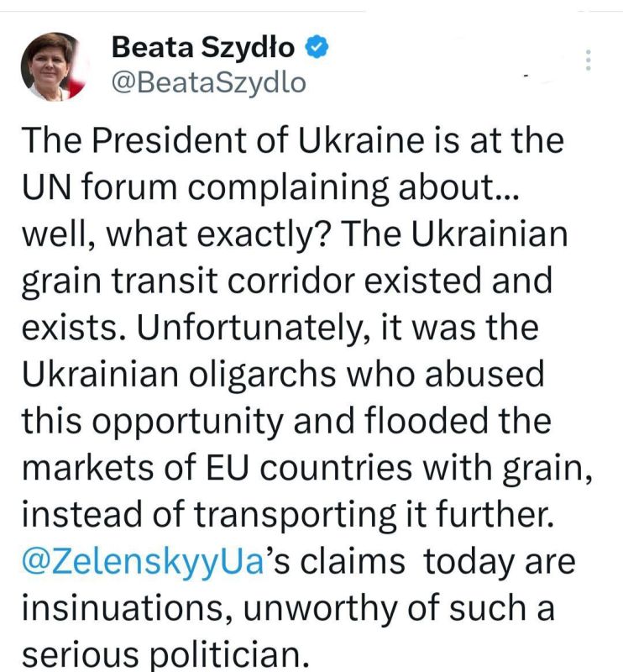623x672 pixels.
Task: Click the display name Beata Szydło
Action: click(203, 48)
